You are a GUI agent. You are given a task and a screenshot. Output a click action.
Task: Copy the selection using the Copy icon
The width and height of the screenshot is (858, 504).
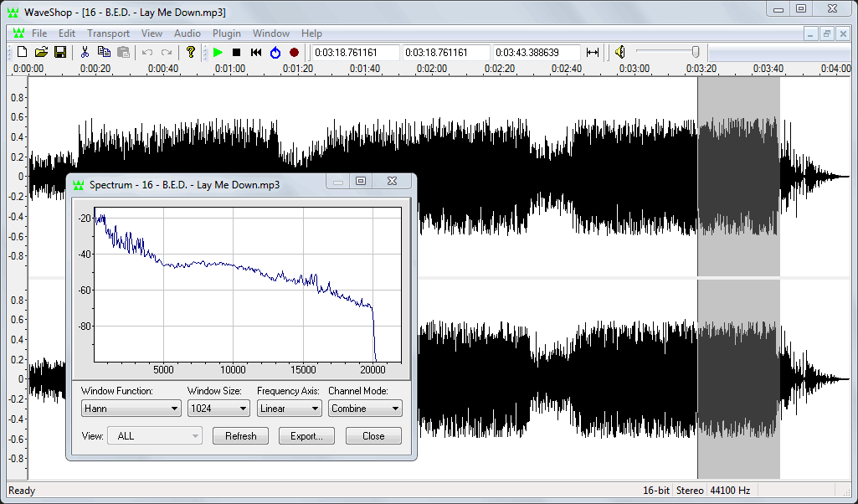104,52
